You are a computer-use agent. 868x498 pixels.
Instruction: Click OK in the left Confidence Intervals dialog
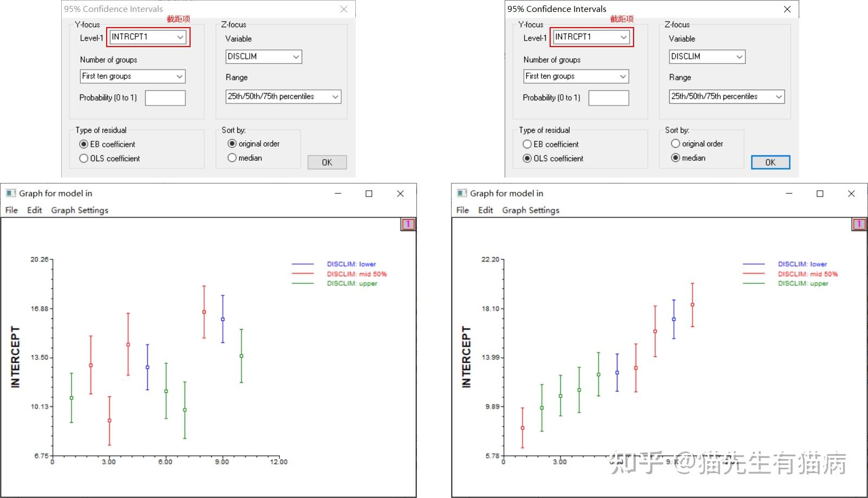pyautogui.click(x=327, y=162)
